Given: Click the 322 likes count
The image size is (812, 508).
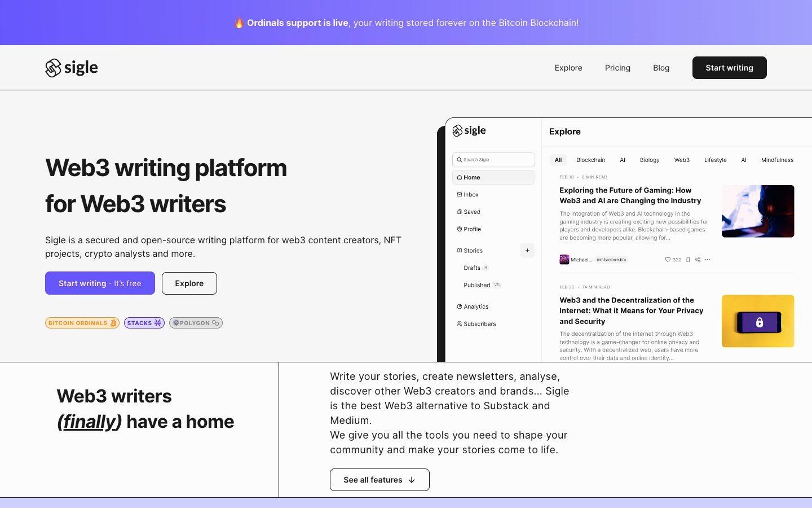Looking at the screenshot, I should point(677,260).
